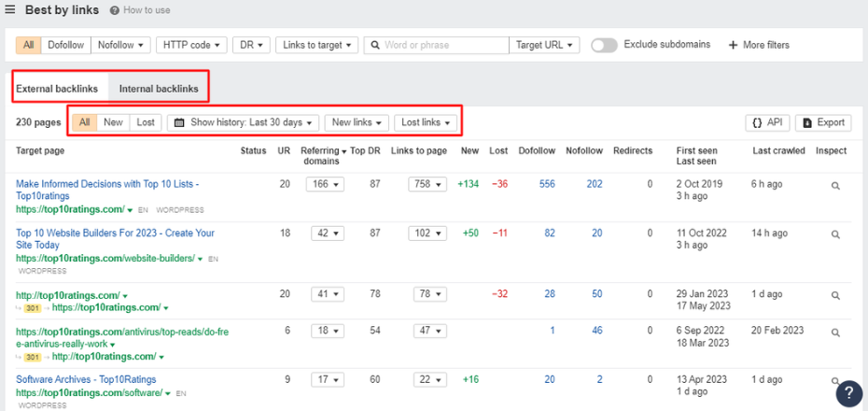This screenshot has width=868, height=411.
Task: Open Software Archives - Top10Ratings link
Action: click(x=86, y=379)
